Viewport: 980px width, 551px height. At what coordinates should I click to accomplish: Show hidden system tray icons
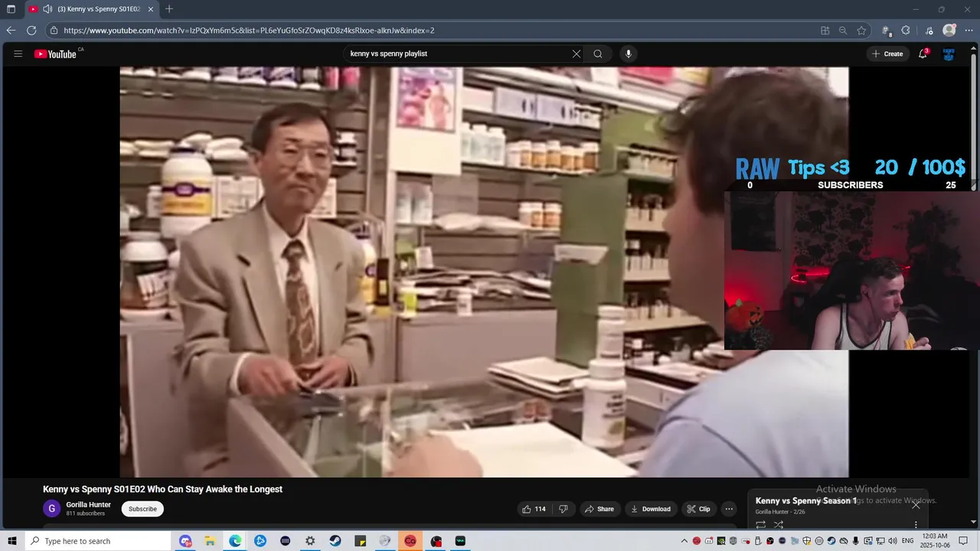coord(684,541)
